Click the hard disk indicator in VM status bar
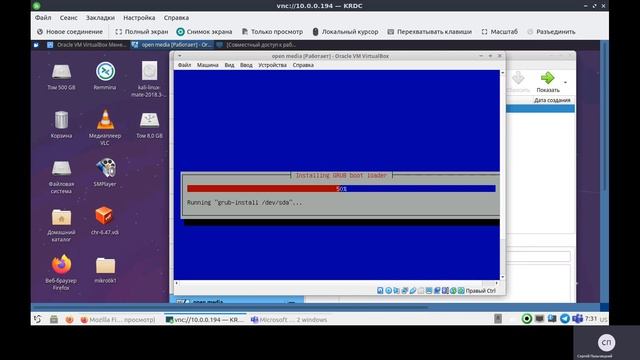Viewport: 640px width, 360px height. (380, 291)
